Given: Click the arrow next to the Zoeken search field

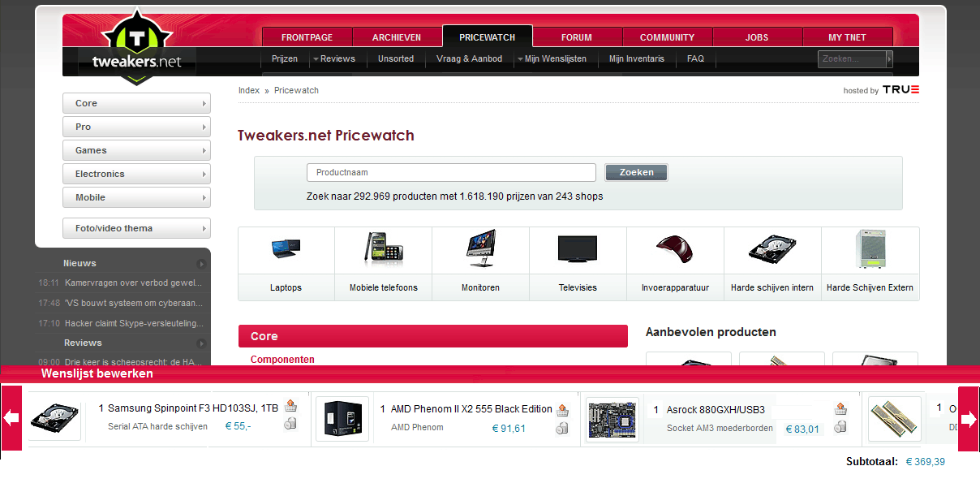Looking at the screenshot, I should coord(890,58).
